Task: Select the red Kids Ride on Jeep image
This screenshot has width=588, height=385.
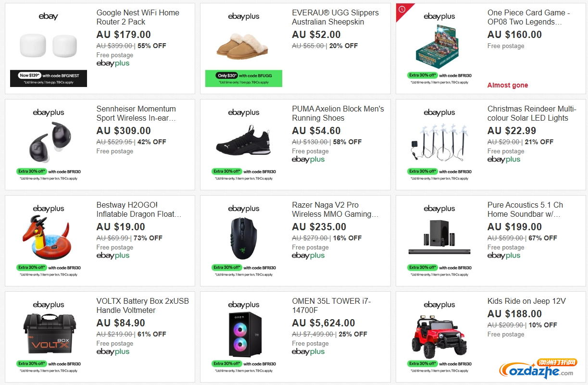Action: tap(439, 334)
